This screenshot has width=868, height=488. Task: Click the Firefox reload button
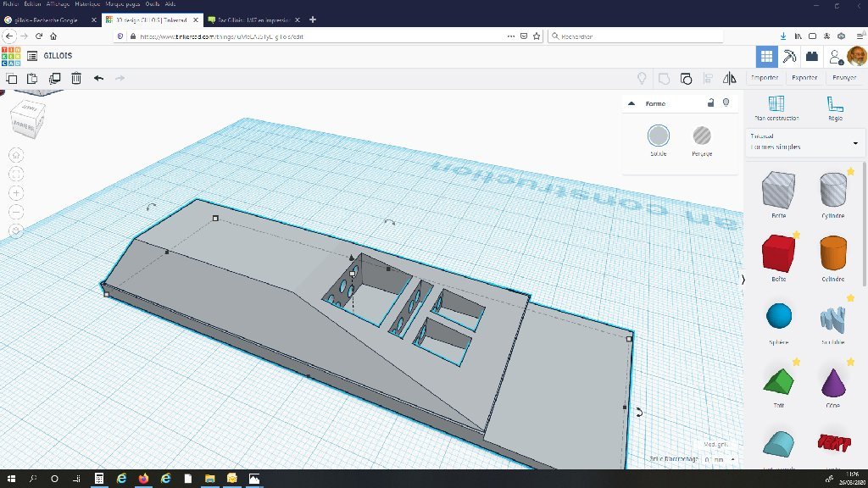tap(39, 36)
